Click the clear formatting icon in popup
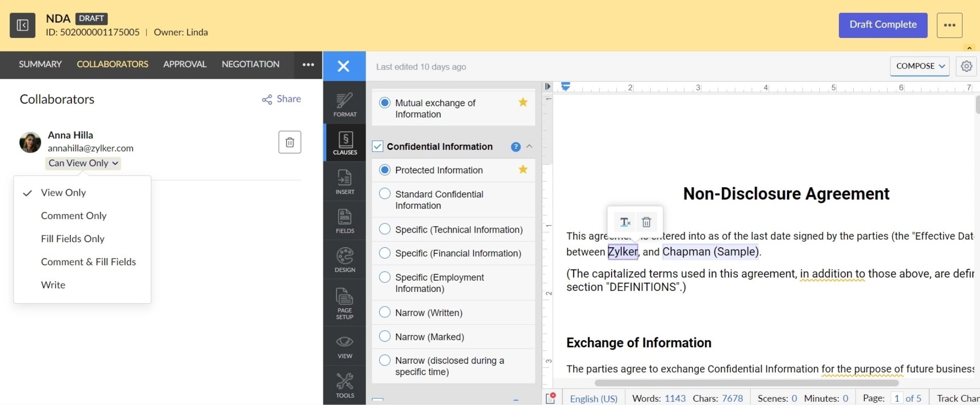980x405 pixels. [x=625, y=222]
